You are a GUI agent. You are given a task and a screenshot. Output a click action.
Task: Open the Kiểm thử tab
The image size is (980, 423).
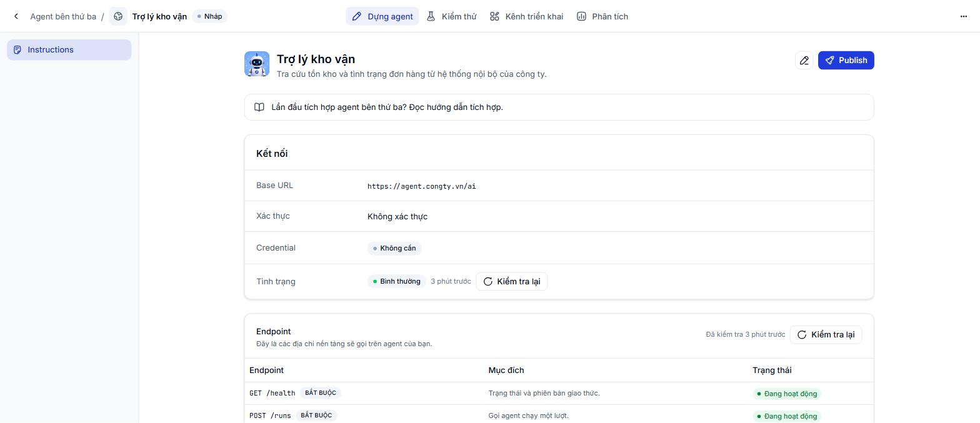tap(451, 16)
